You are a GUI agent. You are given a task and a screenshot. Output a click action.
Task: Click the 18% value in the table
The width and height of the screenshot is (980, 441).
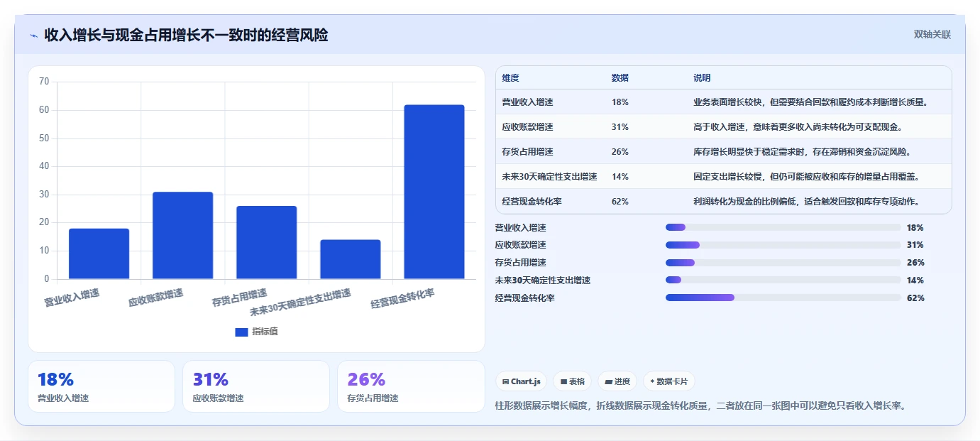pos(620,102)
